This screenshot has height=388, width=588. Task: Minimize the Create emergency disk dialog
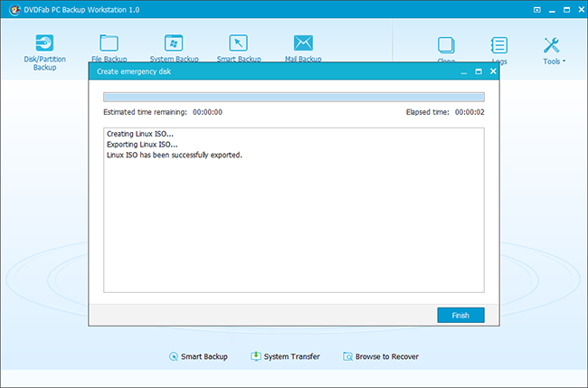click(x=464, y=71)
